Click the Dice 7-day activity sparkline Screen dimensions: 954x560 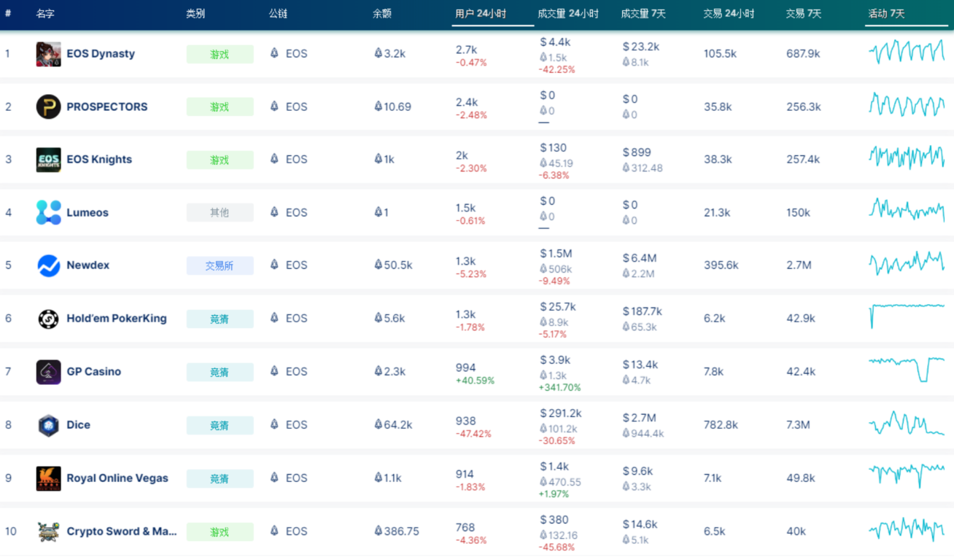(x=907, y=424)
